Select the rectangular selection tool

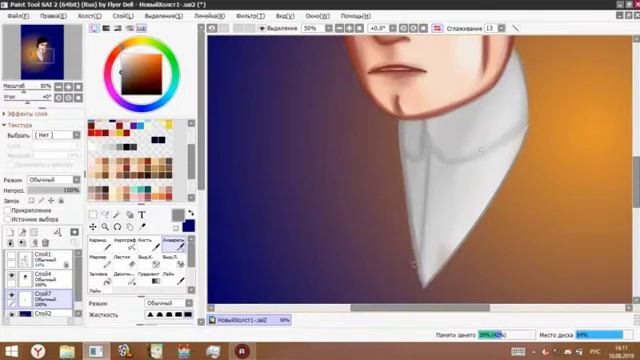coord(93,215)
